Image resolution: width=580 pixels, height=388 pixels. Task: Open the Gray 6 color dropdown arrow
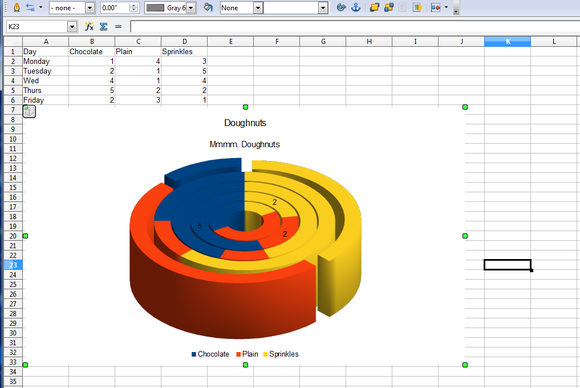point(191,8)
